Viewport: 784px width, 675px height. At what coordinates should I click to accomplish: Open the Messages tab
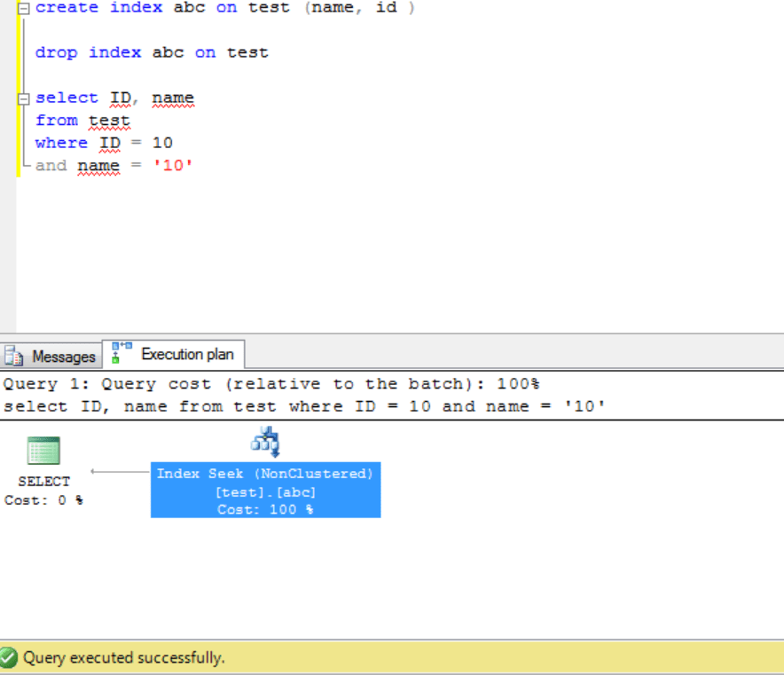51,357
